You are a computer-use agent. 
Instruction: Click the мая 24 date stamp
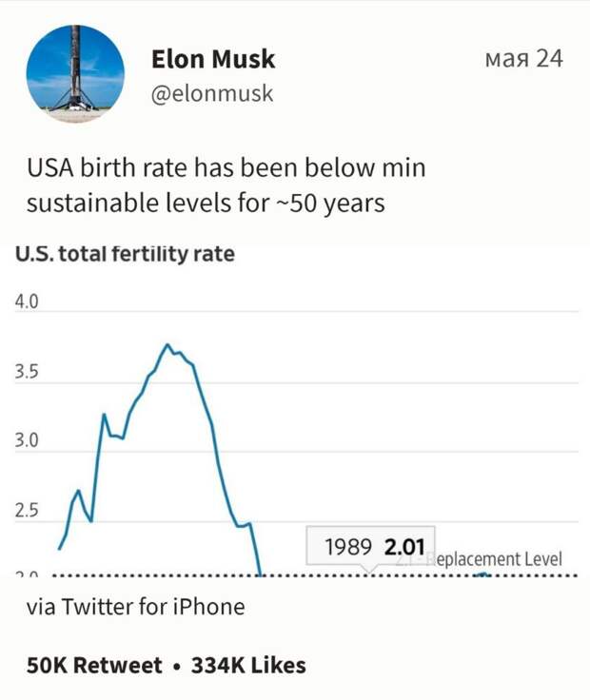click(x=523, y=58)
